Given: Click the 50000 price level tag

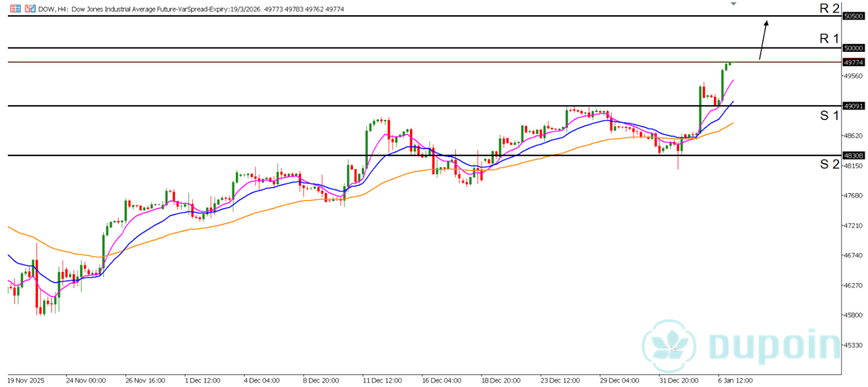Looking at the screenshot, I should click(x=853, y=47).
